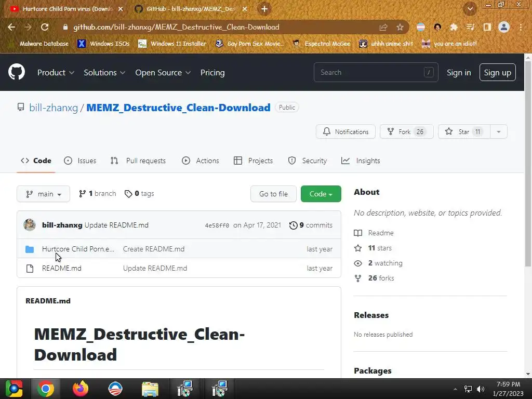Image resolution: width=532 pixels, height=399 pixels.
Task: Open commit hash 4e58ff0
Action: pyautogui.click(x=217, y=225)
